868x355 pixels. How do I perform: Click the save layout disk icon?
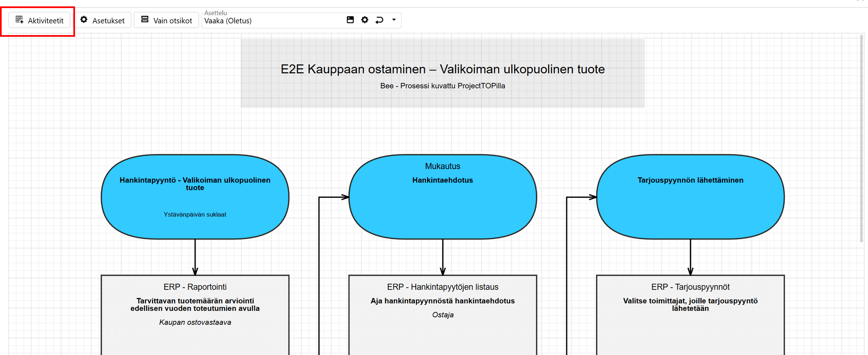(350, 20)
